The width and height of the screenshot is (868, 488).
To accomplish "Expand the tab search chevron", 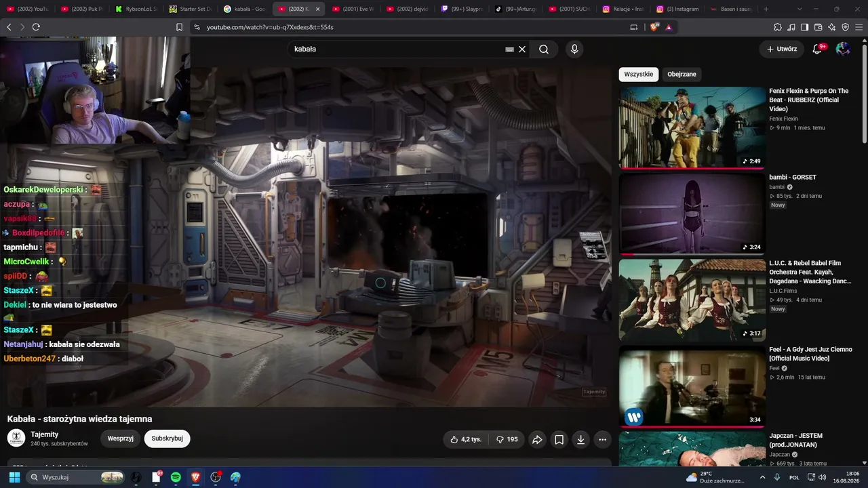I will point(800,9).
